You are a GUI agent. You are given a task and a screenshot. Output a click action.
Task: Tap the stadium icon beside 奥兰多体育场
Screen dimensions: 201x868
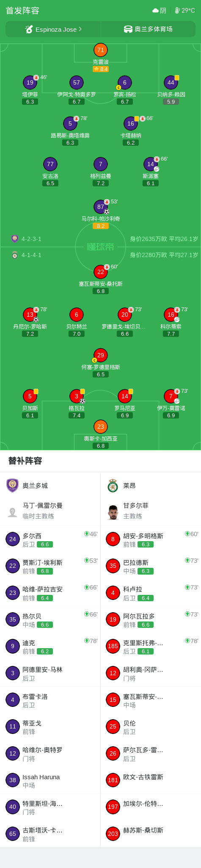pyautogui.click(x=128, y=29)
